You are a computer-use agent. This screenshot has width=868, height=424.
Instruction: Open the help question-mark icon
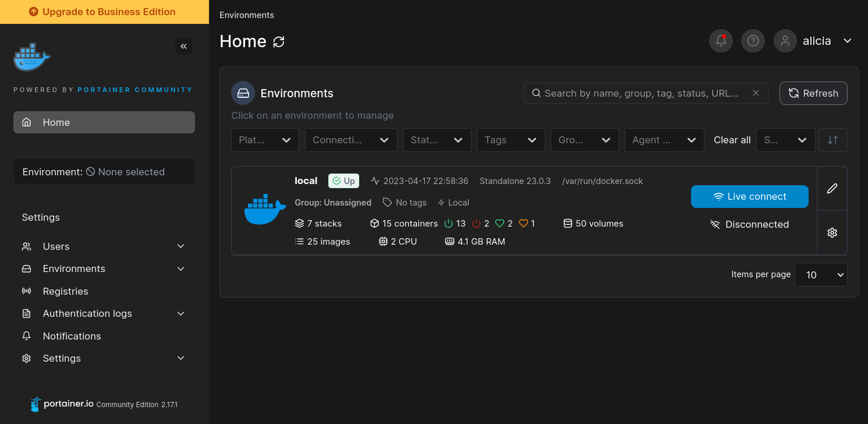click(753, 41)
